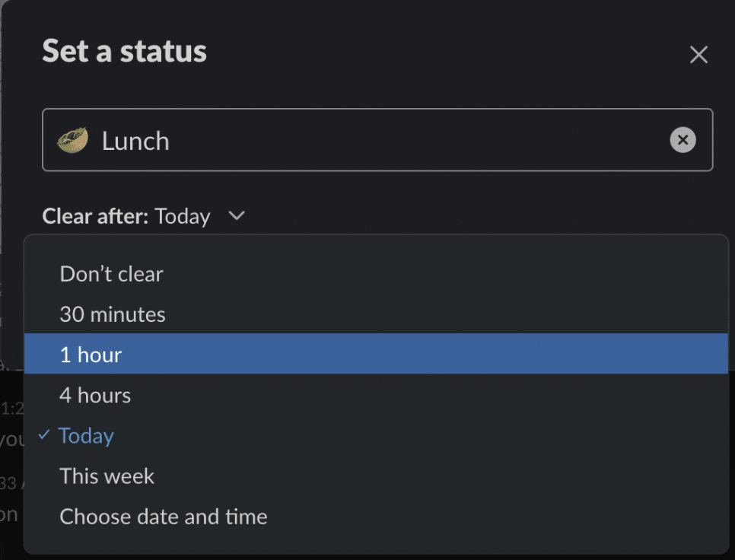Choose the checked Today menu option
The width and height of the screenshot is (735, 560).
(376, 435)
